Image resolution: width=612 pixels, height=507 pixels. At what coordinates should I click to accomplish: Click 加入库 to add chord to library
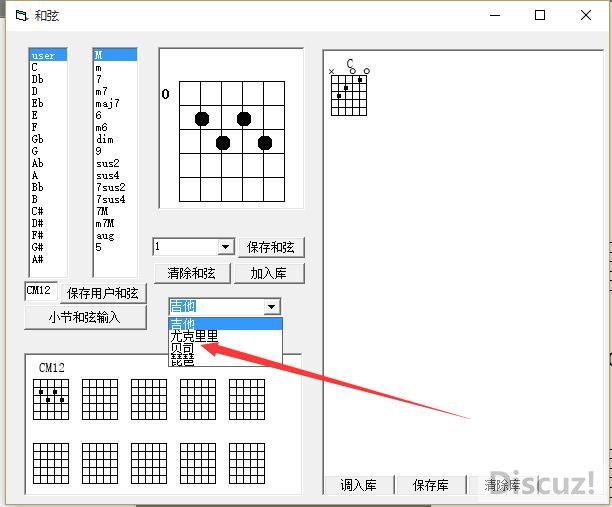(270, 273)
